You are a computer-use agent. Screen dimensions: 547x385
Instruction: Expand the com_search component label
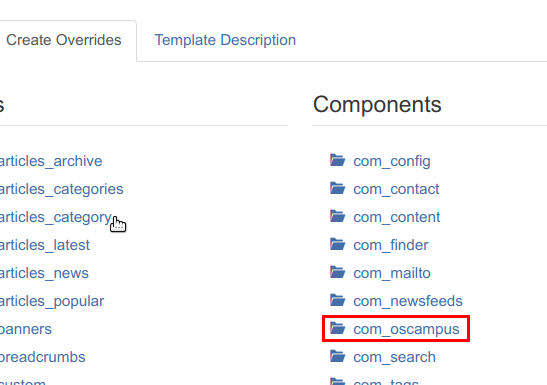(394, 357)
